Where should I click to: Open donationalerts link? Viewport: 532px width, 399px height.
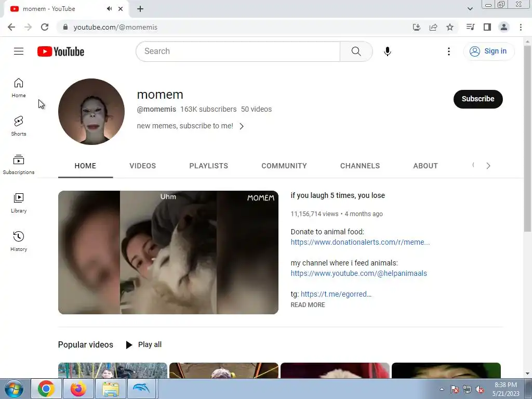click(x=360, y=242)
